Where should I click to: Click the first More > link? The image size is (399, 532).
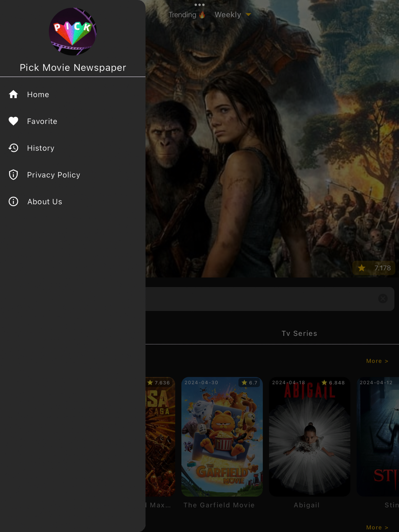pos(377,361)
